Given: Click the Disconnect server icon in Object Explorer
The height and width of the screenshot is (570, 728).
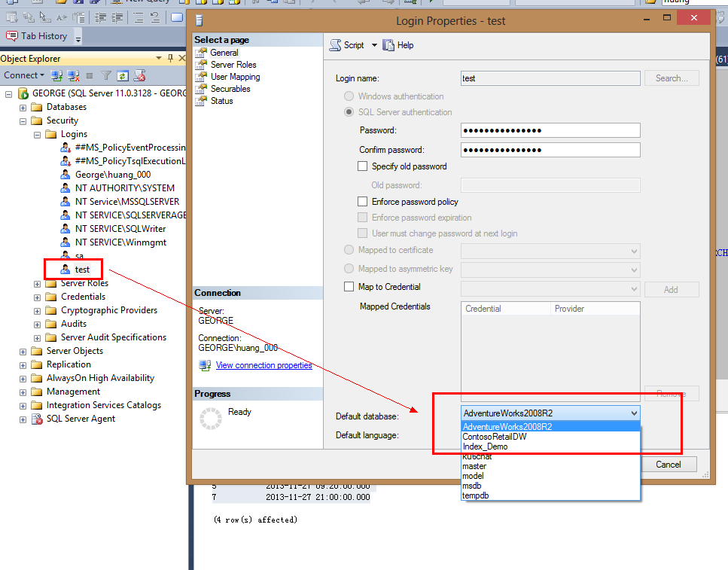Looking at the screenshot, I should click(74, 75).
